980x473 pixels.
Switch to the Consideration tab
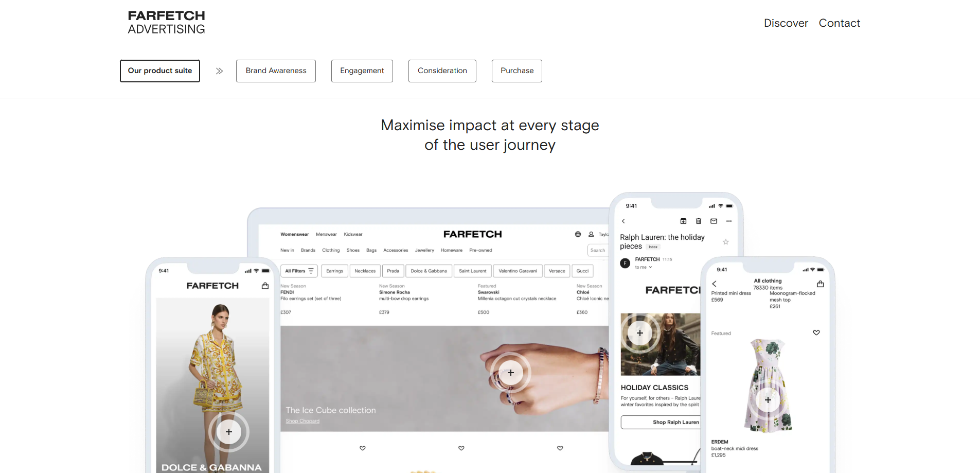442,71
